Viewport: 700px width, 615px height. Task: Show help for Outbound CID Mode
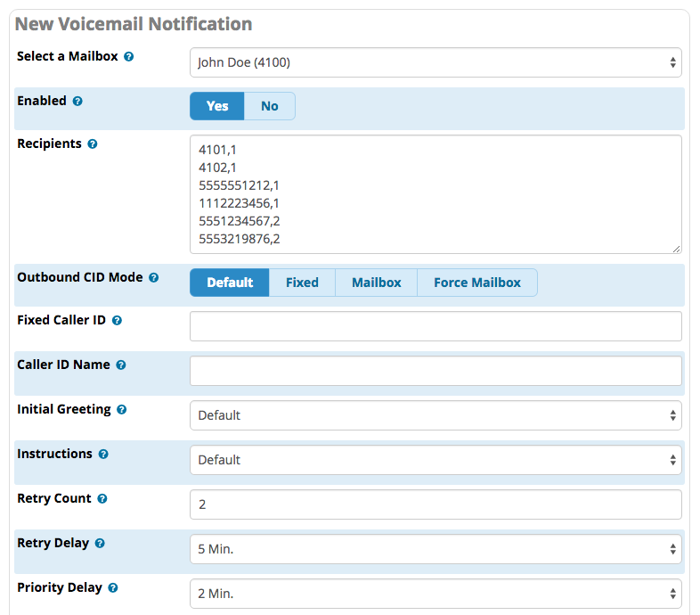pyautogui.click(x=153, y=277)
